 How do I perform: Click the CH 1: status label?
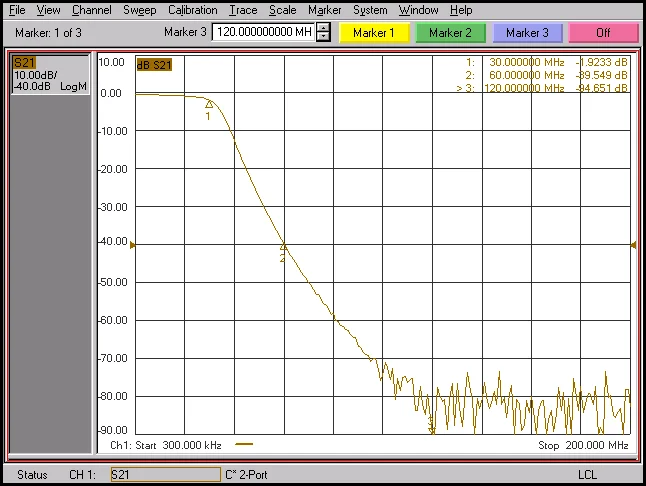click(x=82, y=475)
